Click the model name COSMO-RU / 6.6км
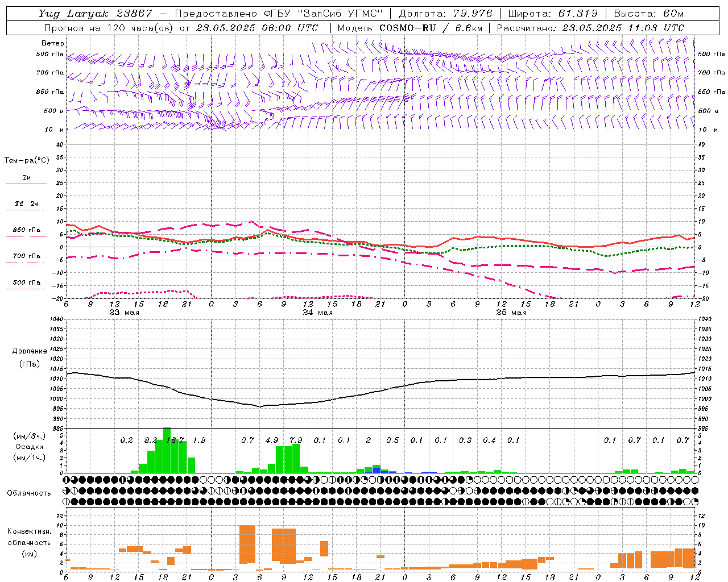The image size is (728, 582). (431, 28)
